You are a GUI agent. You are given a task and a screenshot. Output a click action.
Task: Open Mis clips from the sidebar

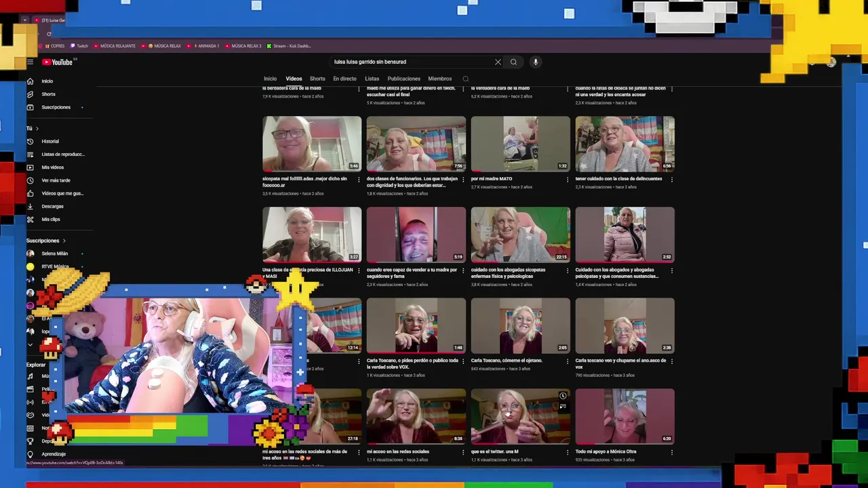pyautogui.click(x=51, y=219)
